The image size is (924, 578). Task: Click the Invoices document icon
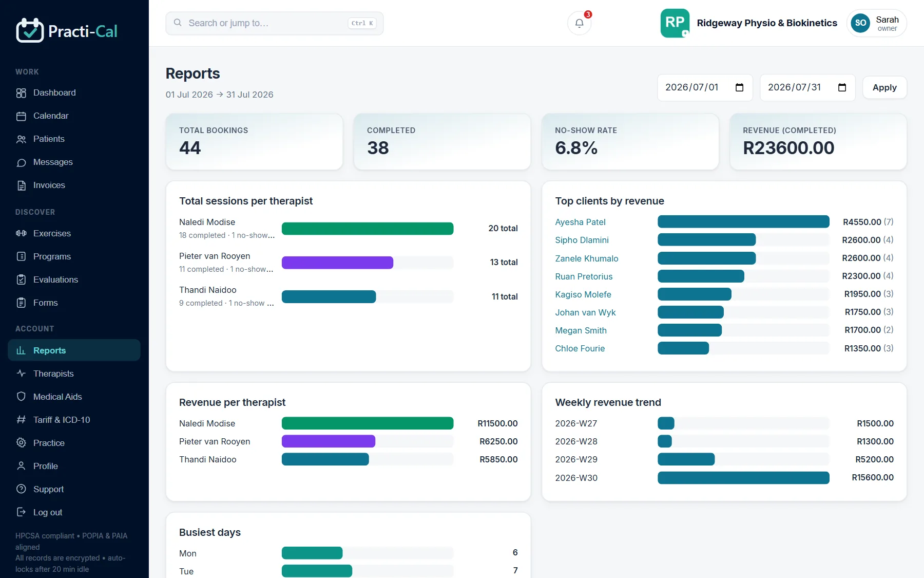click(21, 185)
